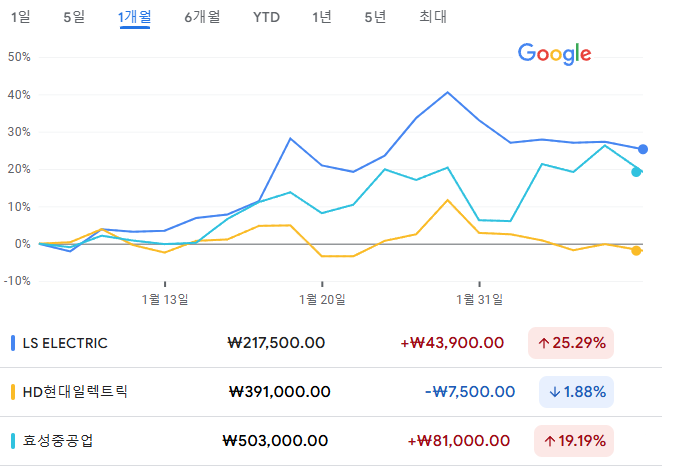The height and width of the screenshot is (474, 673).
Task: Click the 1월 31일 axis label
Action: (x=479, y=299)
